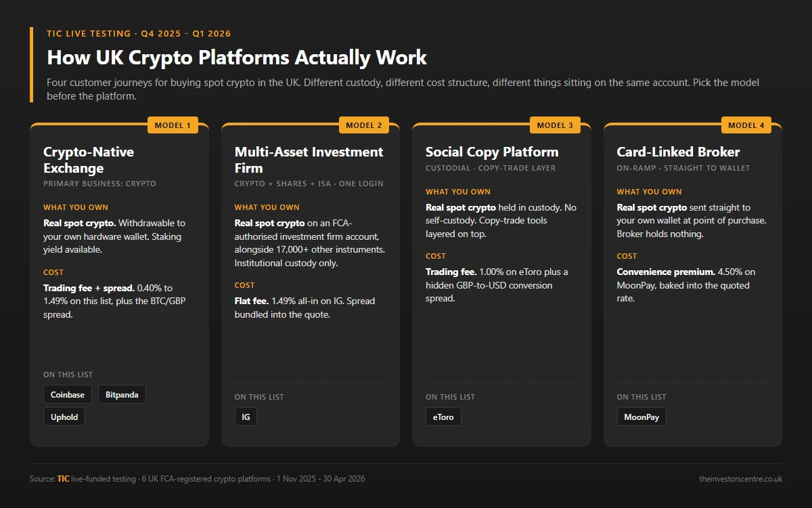Select the MODEL 3 badge
The image size is (812, 508).
click(555, 125)
